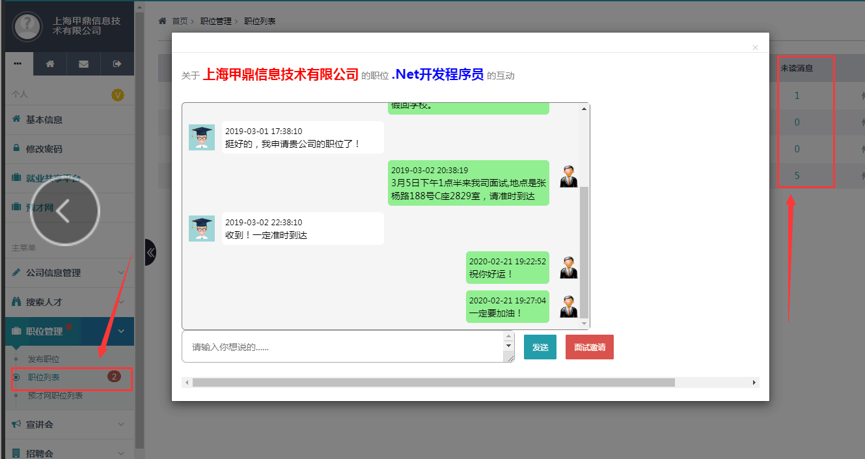Click the 发送 send button
Viewport: 865px width, 459px height.
(540, 347)
